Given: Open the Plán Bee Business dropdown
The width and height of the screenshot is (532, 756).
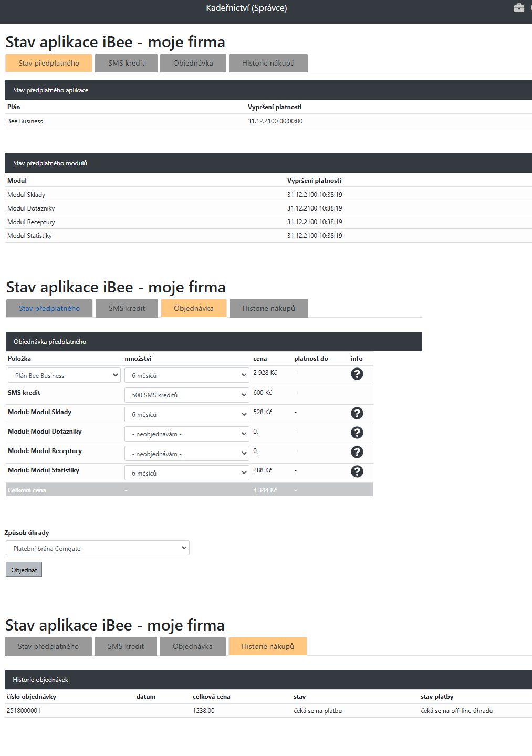Looking at the screenshot, I should (x=64, y=375).
